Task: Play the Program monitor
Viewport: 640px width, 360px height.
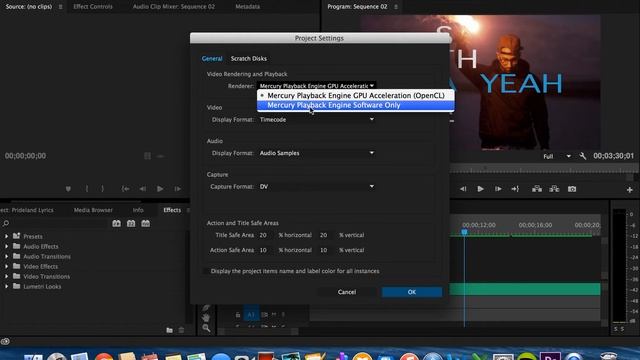Action: click(x=480, y=189)
